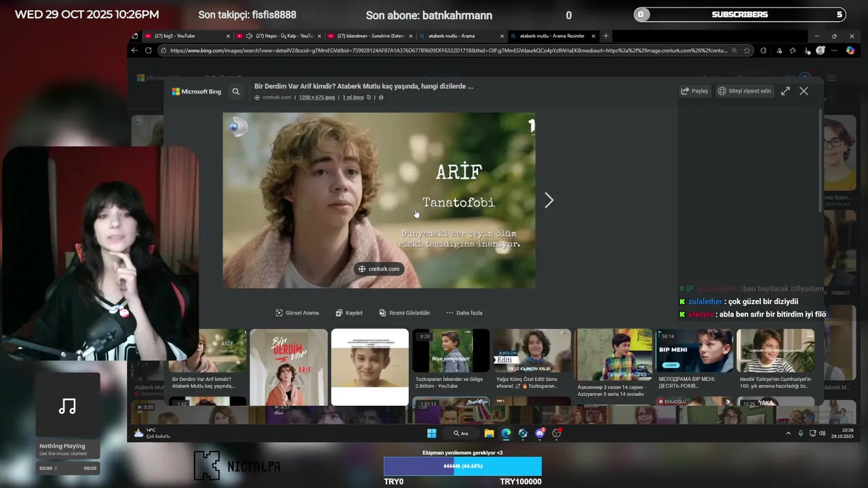Screen dimensions: 868x488
Task: Click the zoom magnifier icon in the address bar
Action: [x=734, y=50]
